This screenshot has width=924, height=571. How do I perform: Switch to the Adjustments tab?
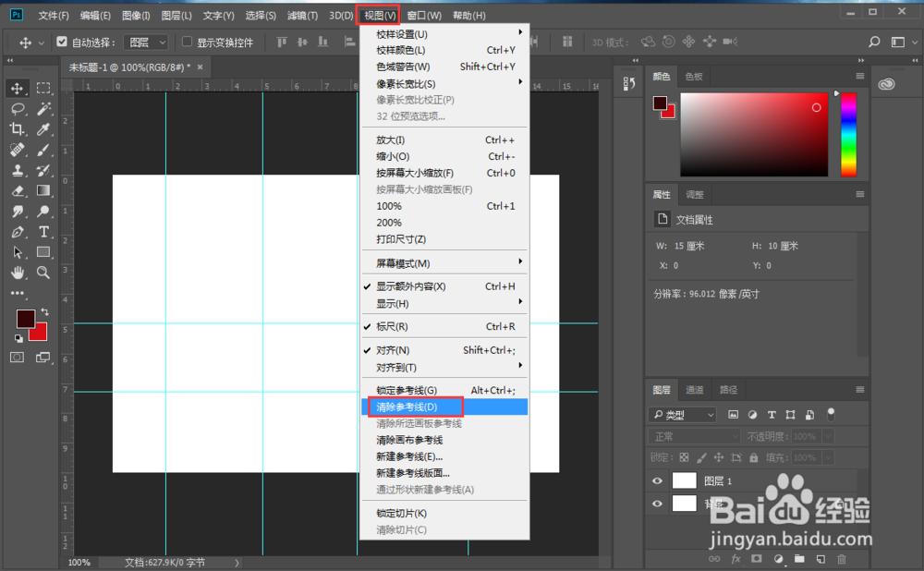tap(694, 194)
